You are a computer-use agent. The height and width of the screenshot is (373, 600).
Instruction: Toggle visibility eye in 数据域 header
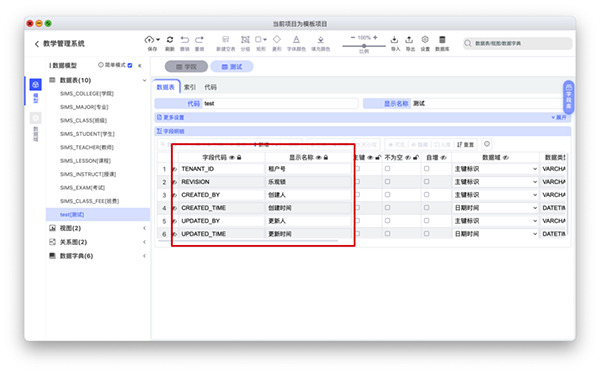tap(505, 158)
